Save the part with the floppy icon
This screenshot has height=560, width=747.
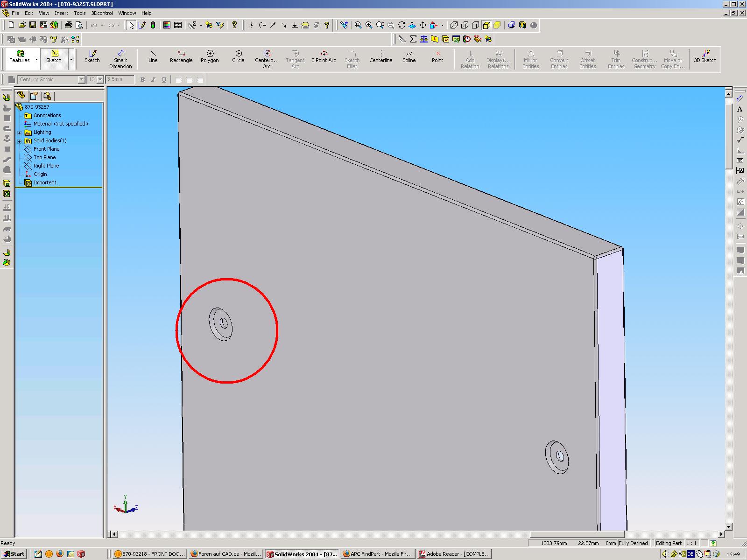33,25
